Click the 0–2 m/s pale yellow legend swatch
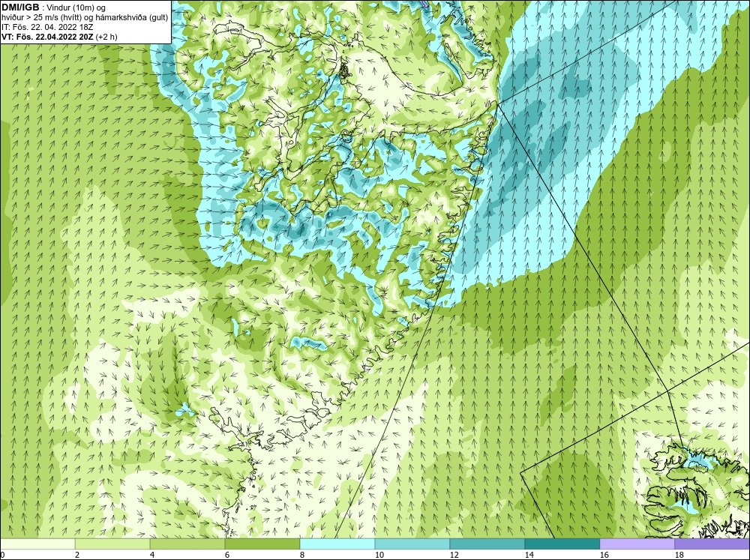 point(37,544)
